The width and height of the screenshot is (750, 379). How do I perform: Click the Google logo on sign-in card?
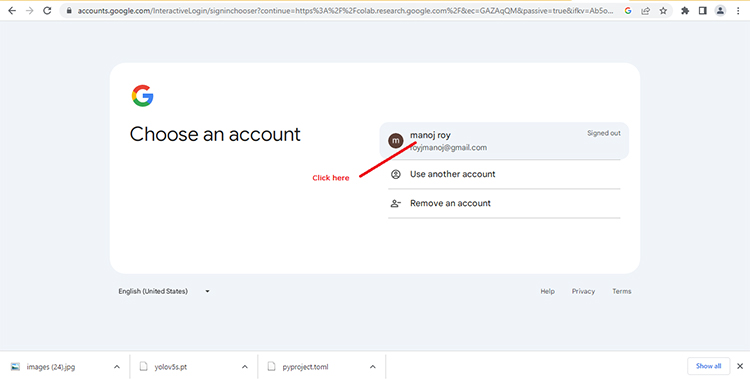(x=143, y=96)
